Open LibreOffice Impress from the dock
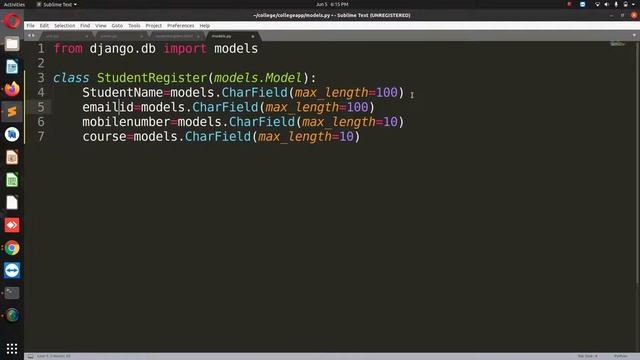The image size is (640, 360). tap(12, 157)
